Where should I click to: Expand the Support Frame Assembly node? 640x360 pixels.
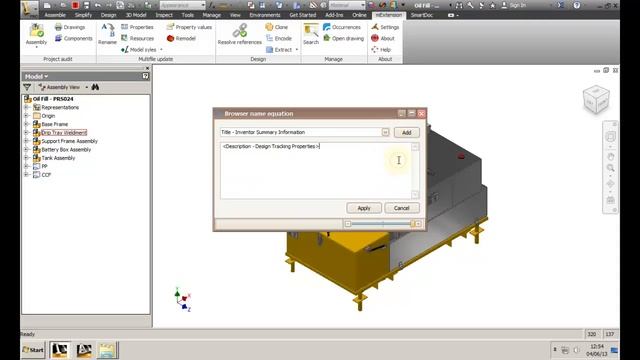pyautogui.click(x=27, y=141)
